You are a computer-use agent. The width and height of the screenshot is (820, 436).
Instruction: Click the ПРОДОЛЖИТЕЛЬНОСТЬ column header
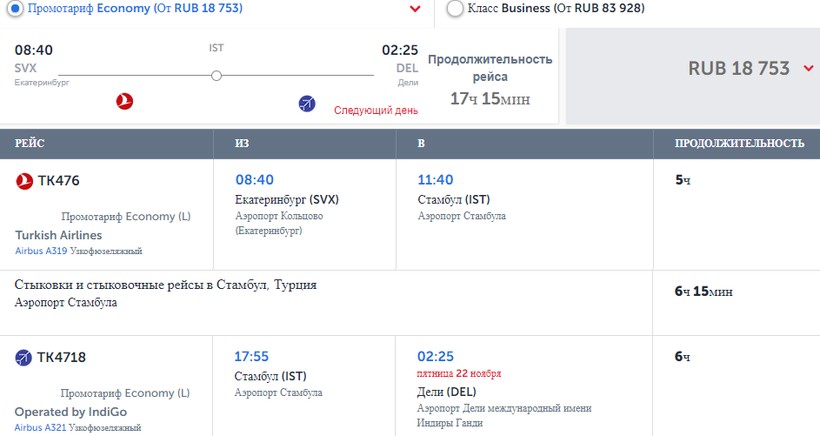click(740, 144)
